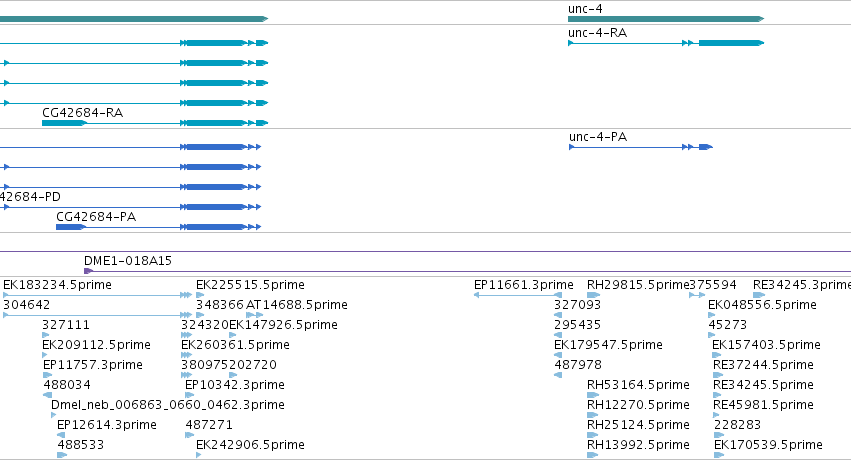Click RE34245.5prime EST label
This screenshot has height=460, width=851.
[x=764, y=385]
